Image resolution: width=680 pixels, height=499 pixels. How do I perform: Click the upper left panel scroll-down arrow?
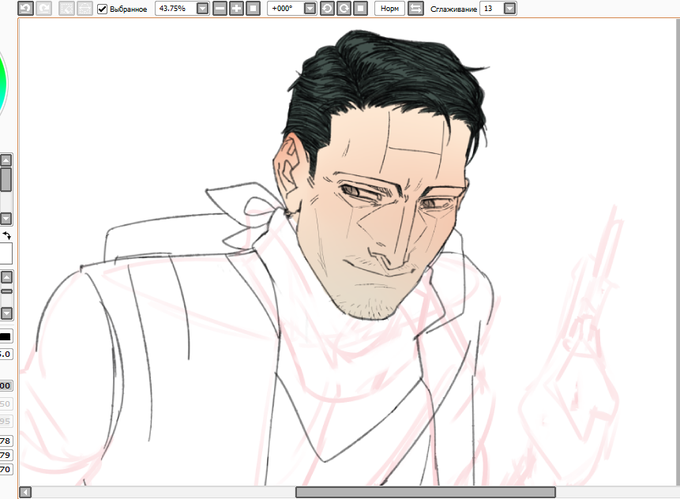6,219
